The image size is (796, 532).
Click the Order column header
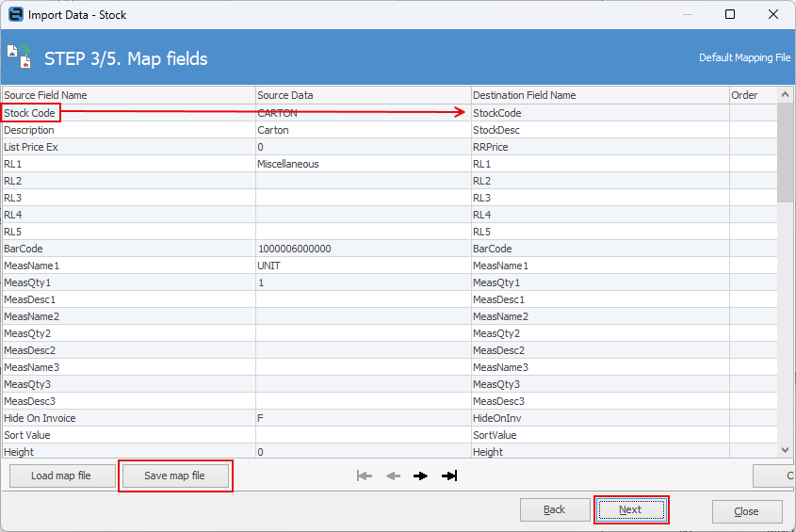(752, 95)
